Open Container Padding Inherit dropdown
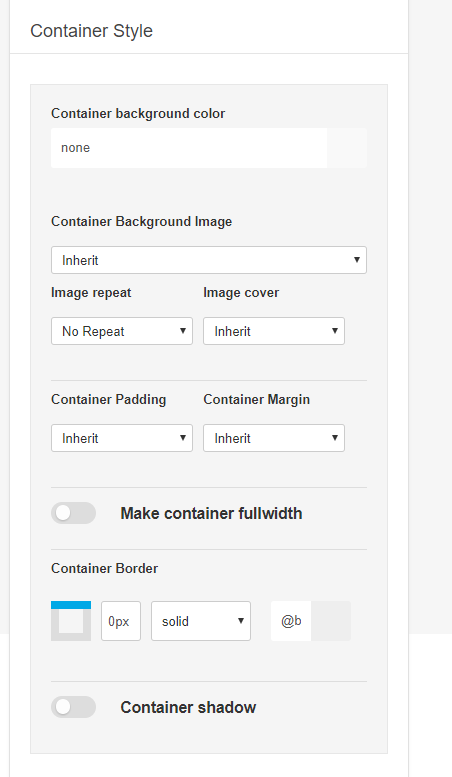Viewport: 452px width, 777px height. (122, 438)
